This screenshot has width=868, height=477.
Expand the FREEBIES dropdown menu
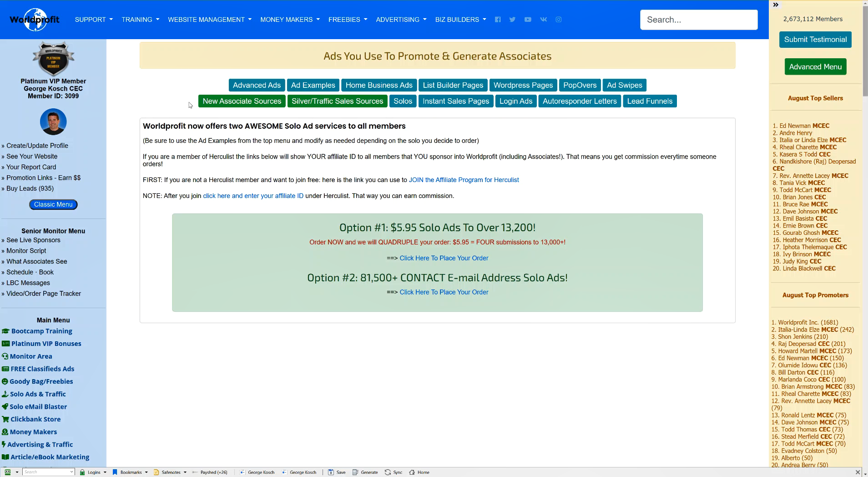[348, 20]
